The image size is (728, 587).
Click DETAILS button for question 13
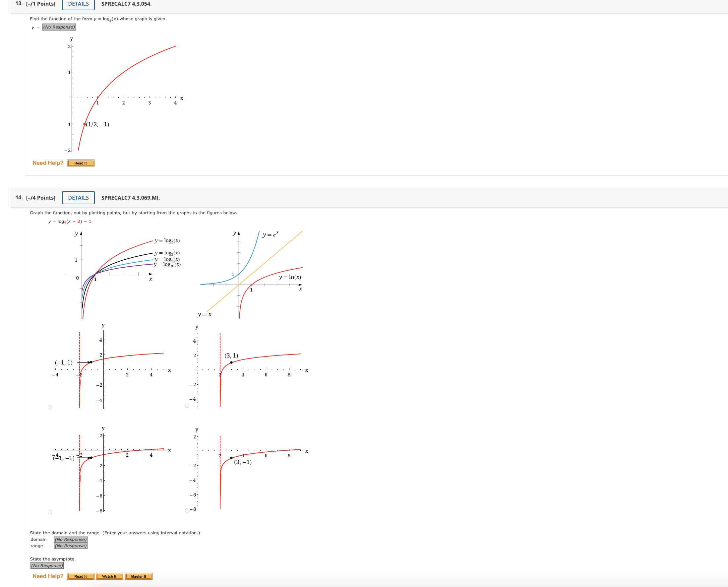tap(78, 4)
